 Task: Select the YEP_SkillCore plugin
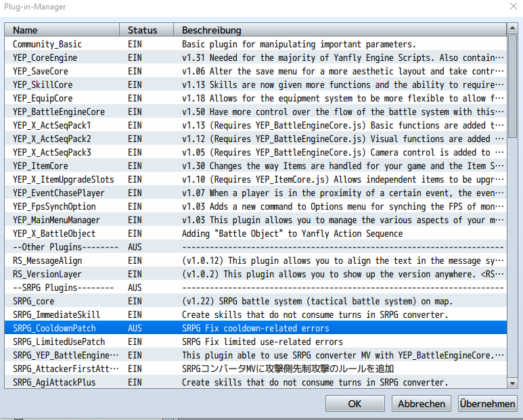pyautogui.click(x=256, y=85)
